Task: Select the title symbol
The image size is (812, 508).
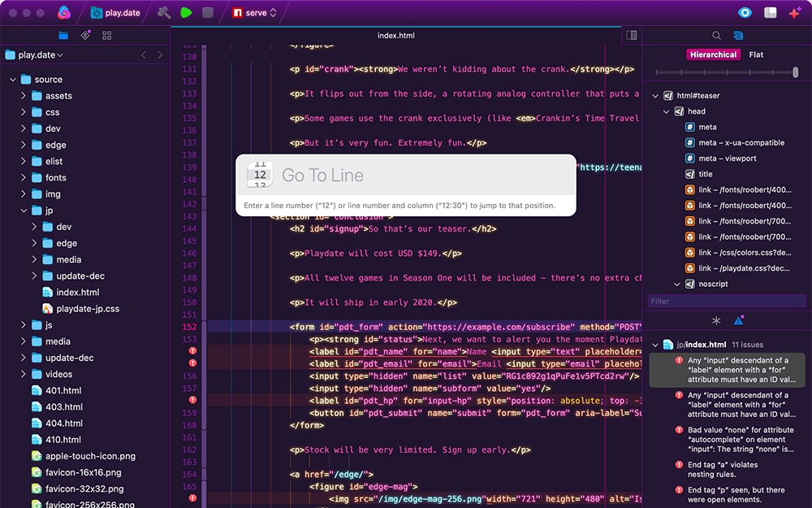Action: pos(706,174)
